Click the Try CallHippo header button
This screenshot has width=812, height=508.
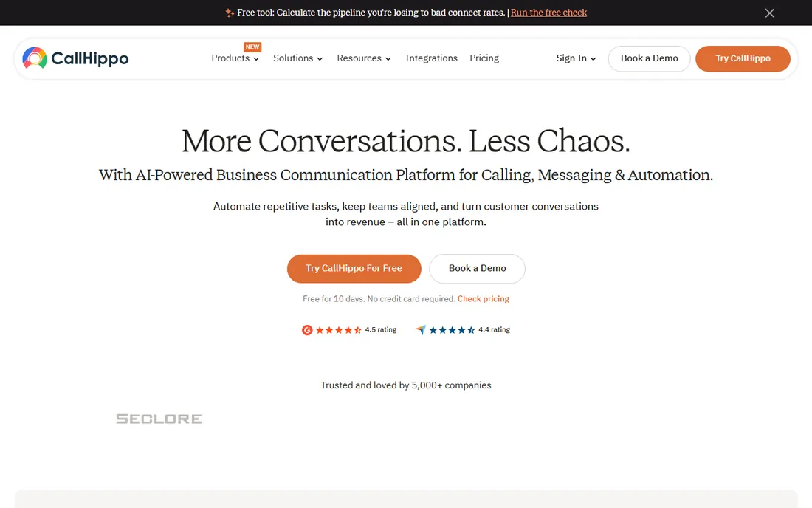[x=743, y=58]
